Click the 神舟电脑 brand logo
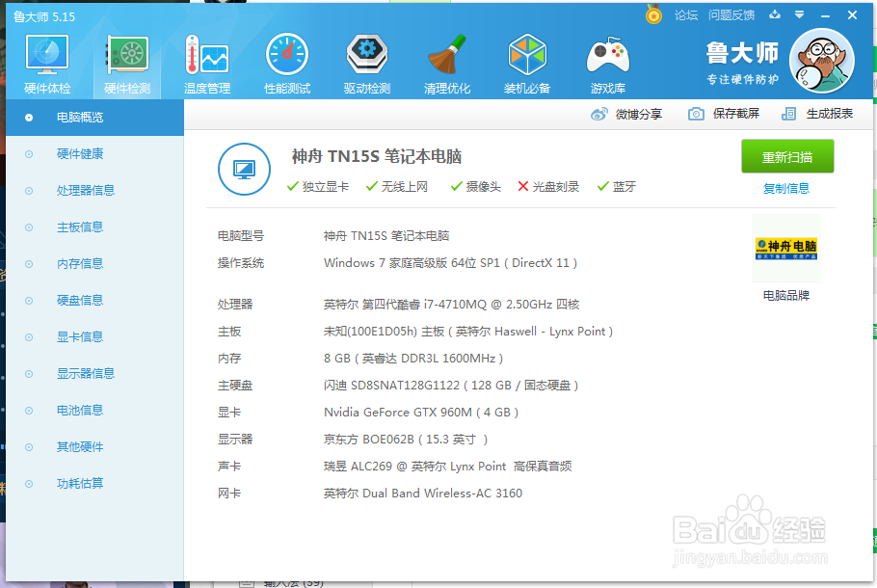This screenshot has width=877, height=588. pyautogui.click(x=786, y=249)
